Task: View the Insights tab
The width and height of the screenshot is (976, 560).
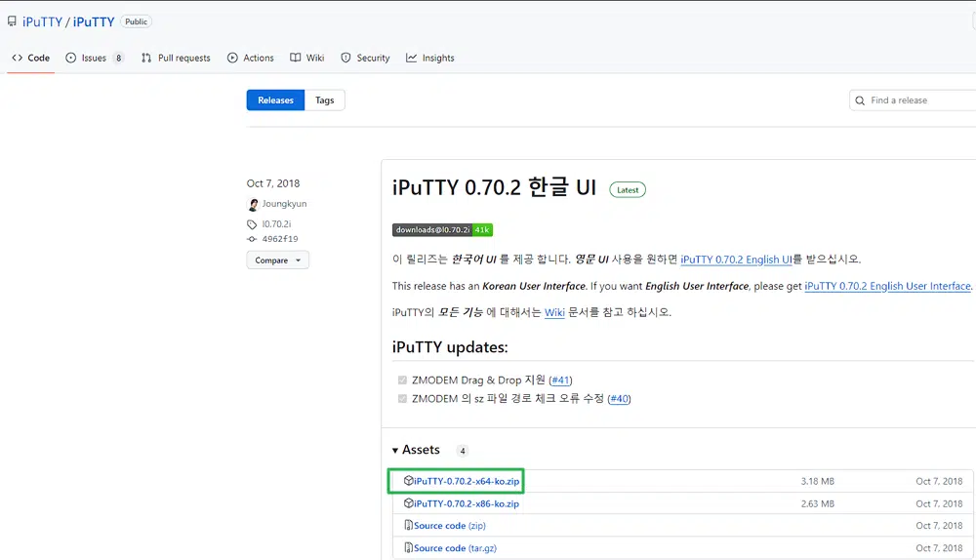Action: point(430,58)
